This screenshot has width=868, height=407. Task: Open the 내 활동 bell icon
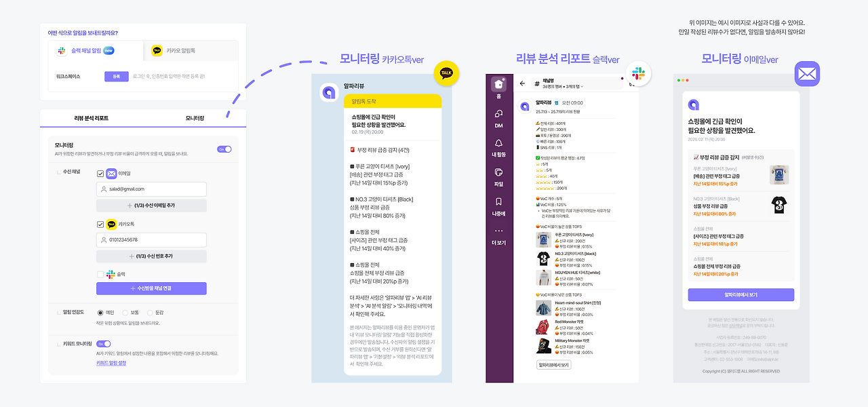pos(499,143)
